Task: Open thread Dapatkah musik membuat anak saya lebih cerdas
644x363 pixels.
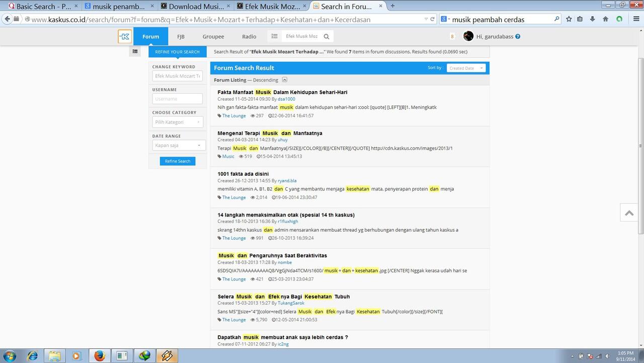Action: pos(283,337)
